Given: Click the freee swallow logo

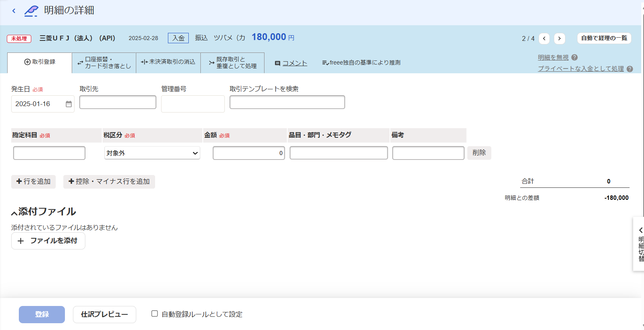Looking at the screenshot, I should (31, 11).
